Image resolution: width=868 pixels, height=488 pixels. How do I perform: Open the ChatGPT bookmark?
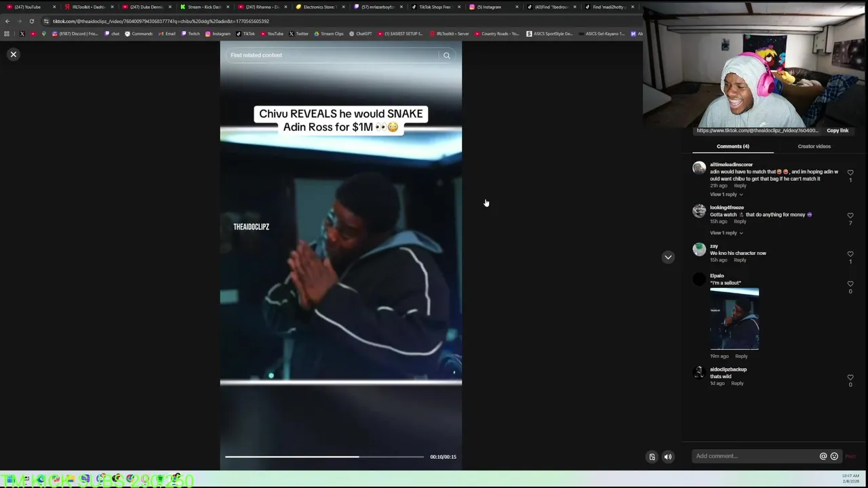click(361, 34)
